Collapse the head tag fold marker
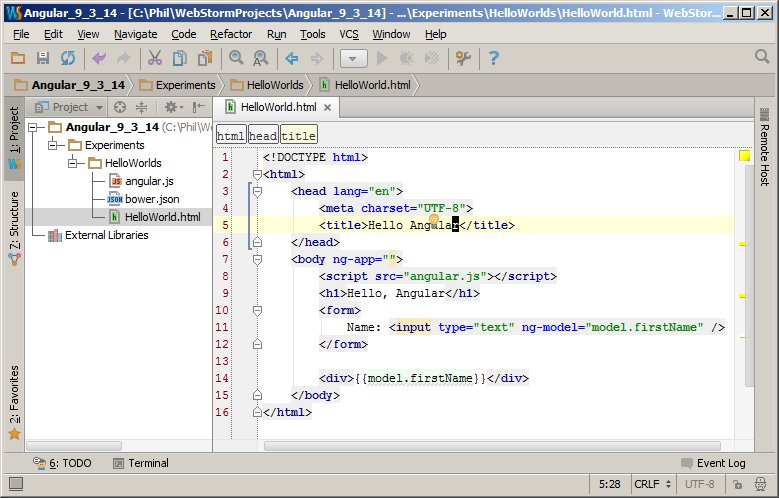The image size is (779, 498). point(257,191)
